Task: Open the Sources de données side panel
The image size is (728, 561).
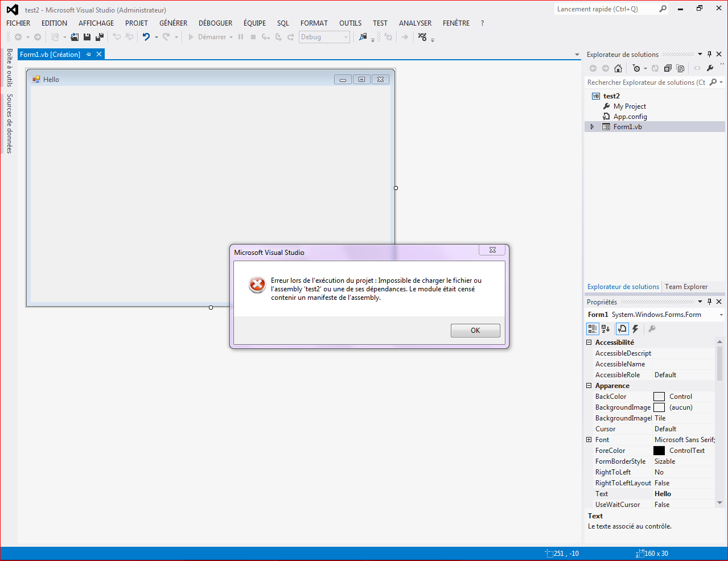Action: [10, 123]
